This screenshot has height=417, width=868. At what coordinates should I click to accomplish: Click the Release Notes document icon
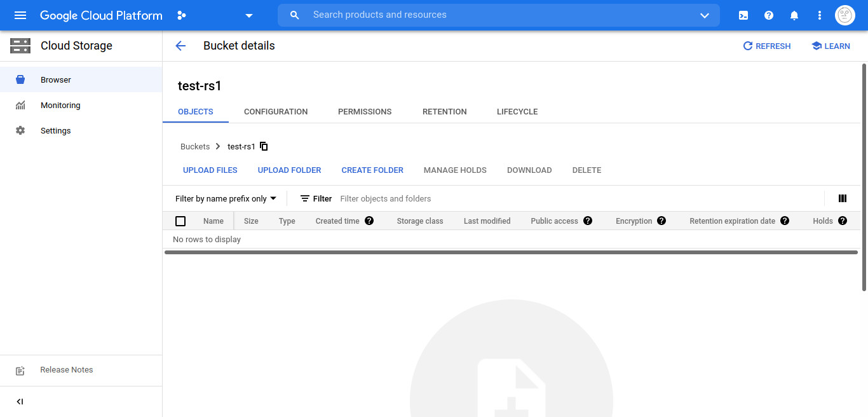click(x=20, y=371)
